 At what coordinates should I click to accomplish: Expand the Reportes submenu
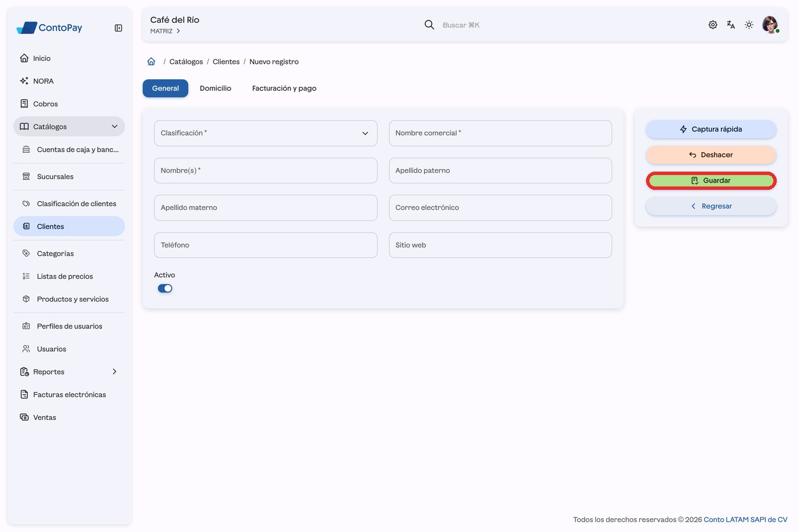click(x=69, y=372)
